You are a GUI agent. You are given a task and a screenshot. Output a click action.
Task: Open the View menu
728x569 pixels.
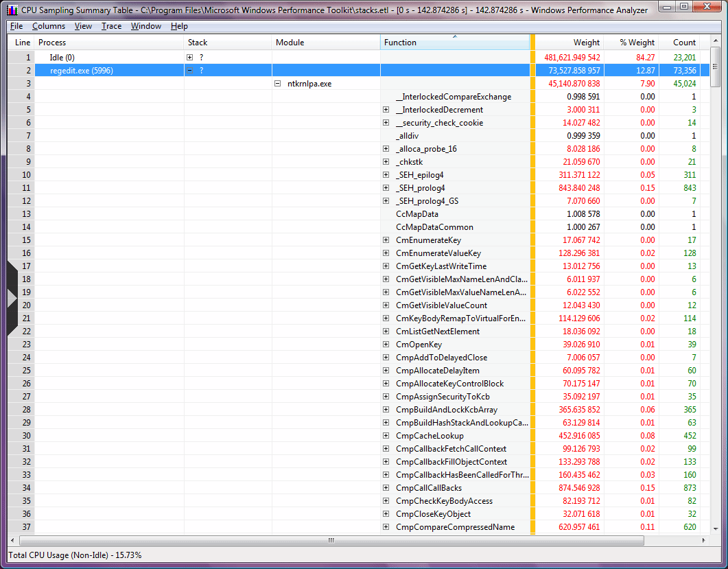tap(83, 26)
